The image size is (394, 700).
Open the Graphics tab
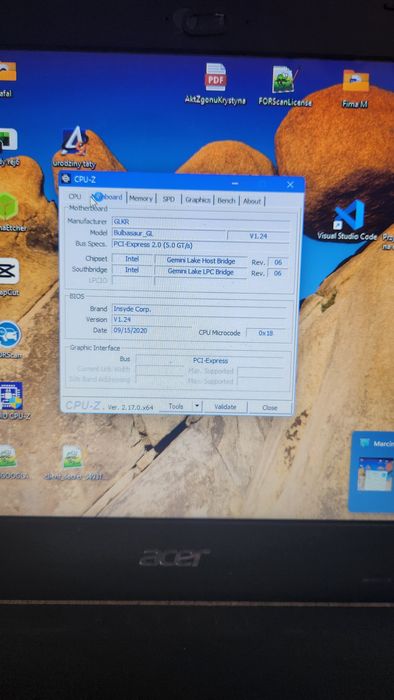(198, 200)
